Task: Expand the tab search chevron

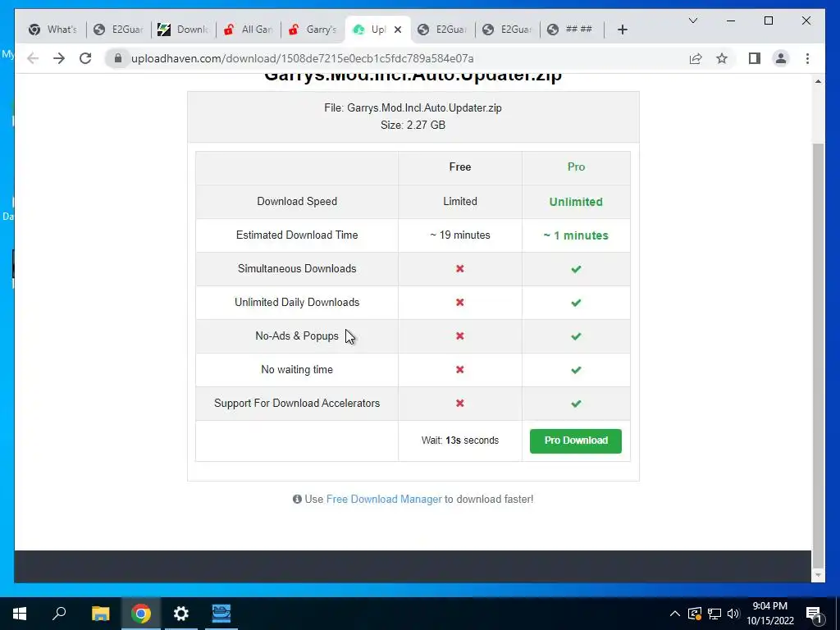Action: click(x=692, y=21)
